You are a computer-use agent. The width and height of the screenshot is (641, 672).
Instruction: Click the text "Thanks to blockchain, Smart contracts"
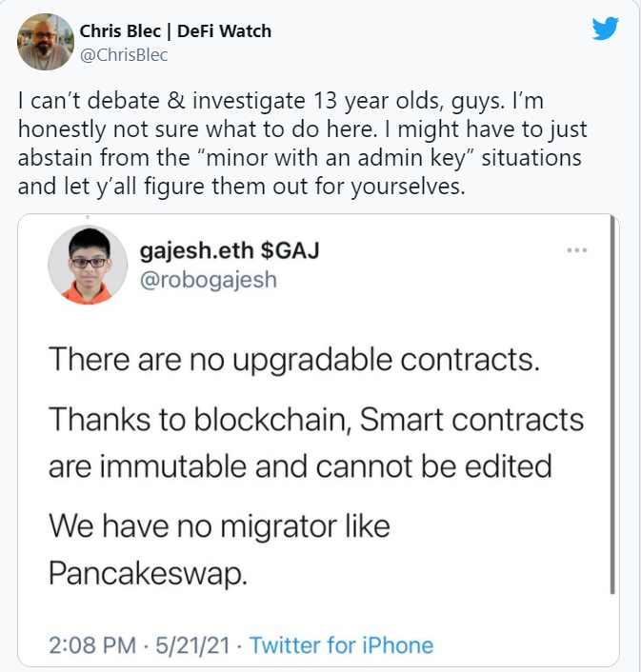tap(315, 419)
